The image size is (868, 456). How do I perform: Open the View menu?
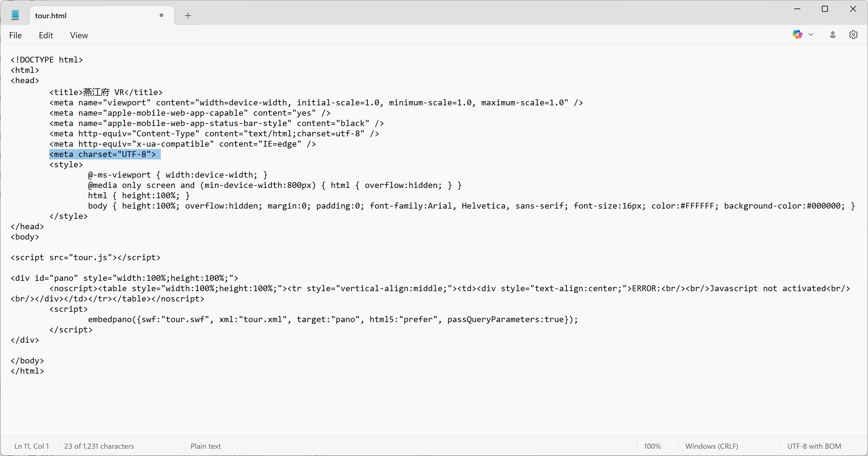click(x=79, y=36)
